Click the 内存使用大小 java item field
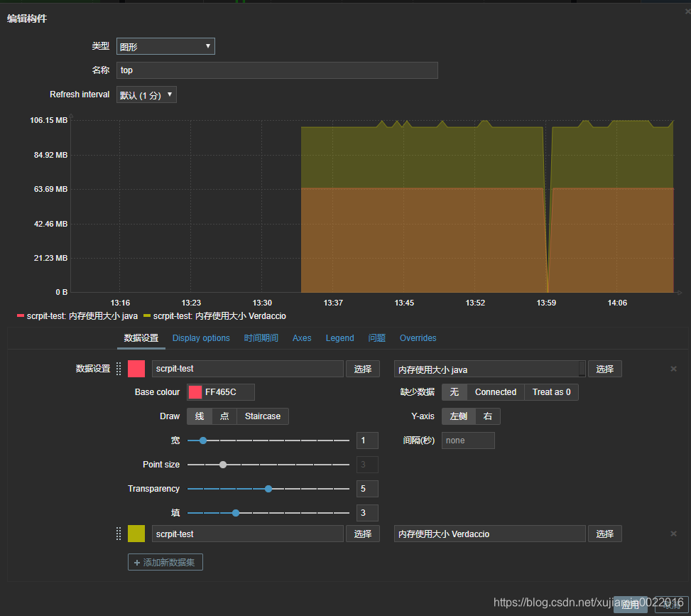The width and height of the screenshot is (691, 616). click(489, 369)
